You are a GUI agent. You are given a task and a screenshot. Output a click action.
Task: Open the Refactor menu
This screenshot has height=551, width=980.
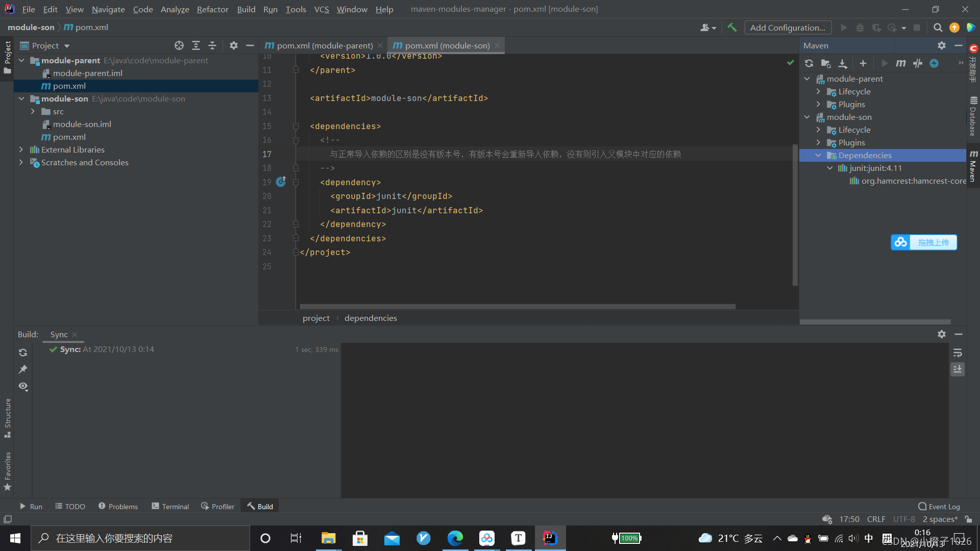click(212, 9)
